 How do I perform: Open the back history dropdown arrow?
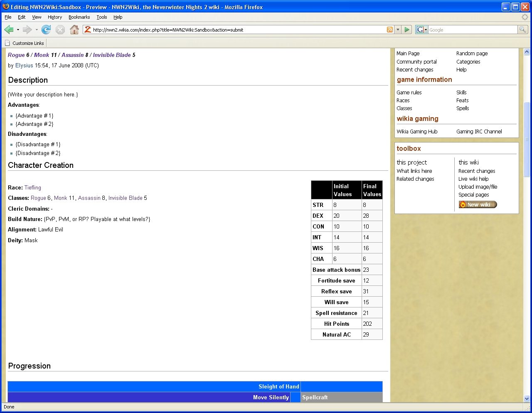tap(18, 30)
